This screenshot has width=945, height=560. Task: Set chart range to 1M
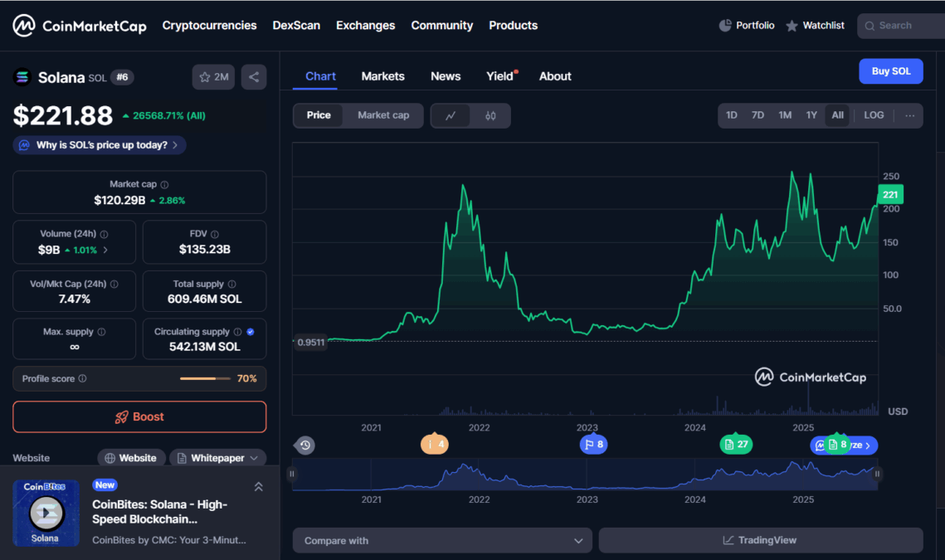[x=785, y=115]
